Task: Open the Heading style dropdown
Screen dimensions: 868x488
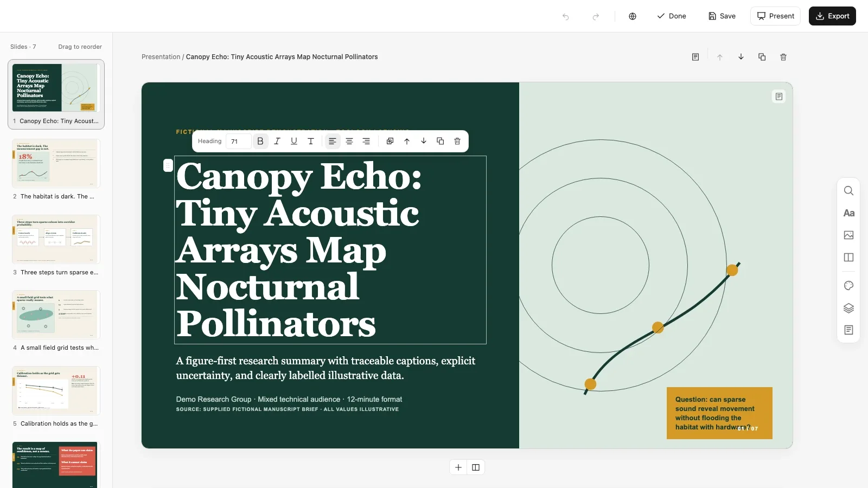Action: coord(209,142)
